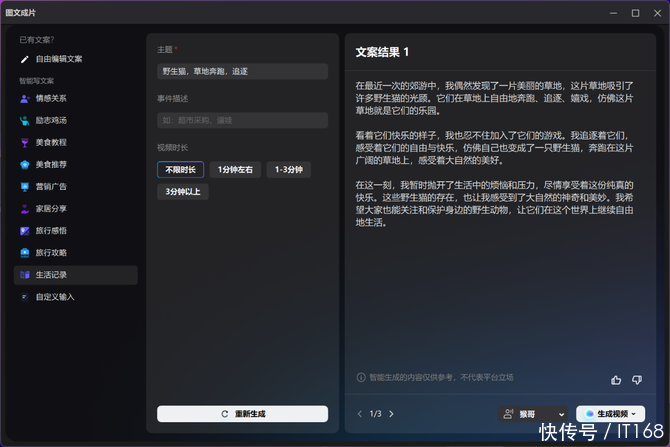Select the 1-3分钟 duration button

288,170
